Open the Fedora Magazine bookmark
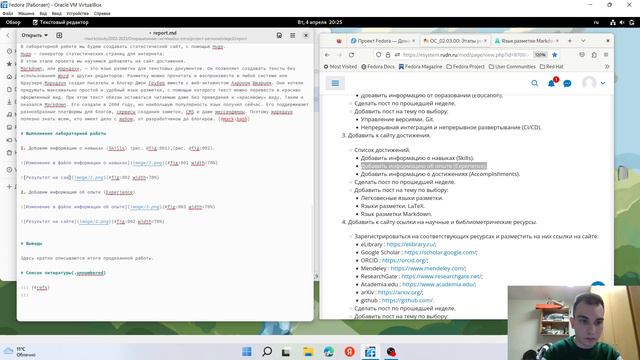 420,67
